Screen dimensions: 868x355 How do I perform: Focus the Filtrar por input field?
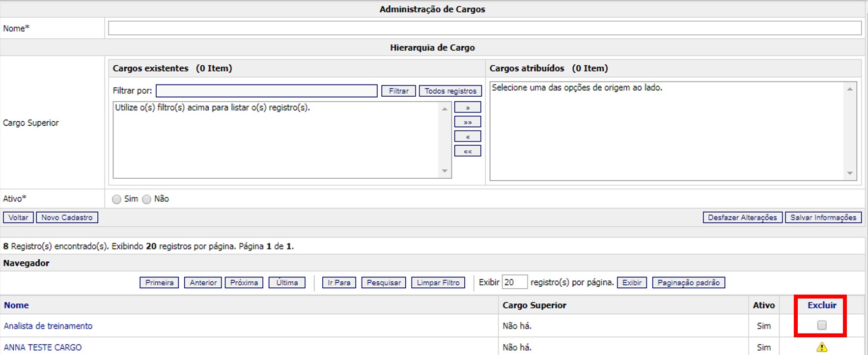(266, 91)
